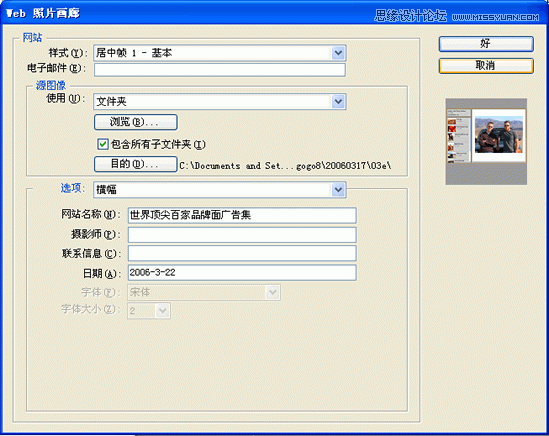The image size is (549, 436).
Task: Click the 网站名称 site name field
Action: [242, 215]
